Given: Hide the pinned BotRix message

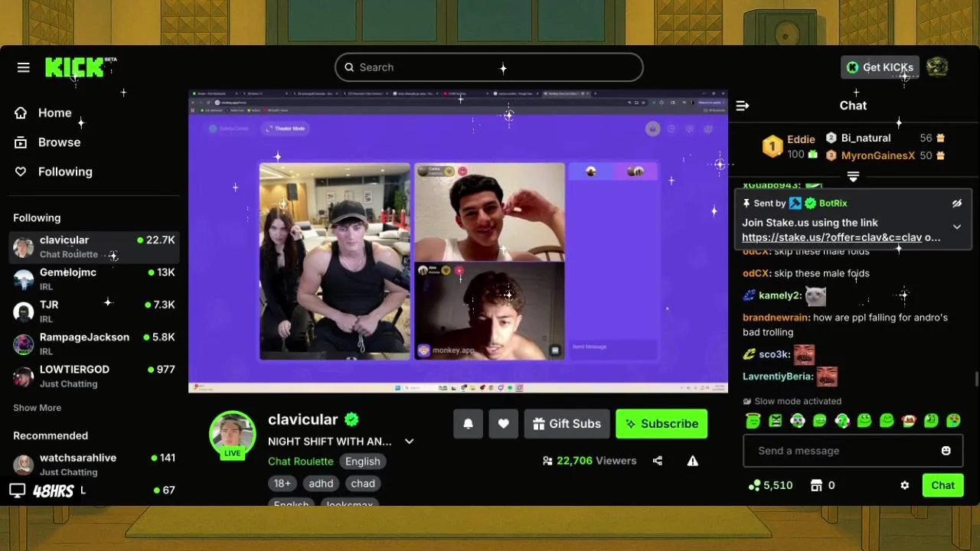Looking at the screenshot, I should 957,204.
